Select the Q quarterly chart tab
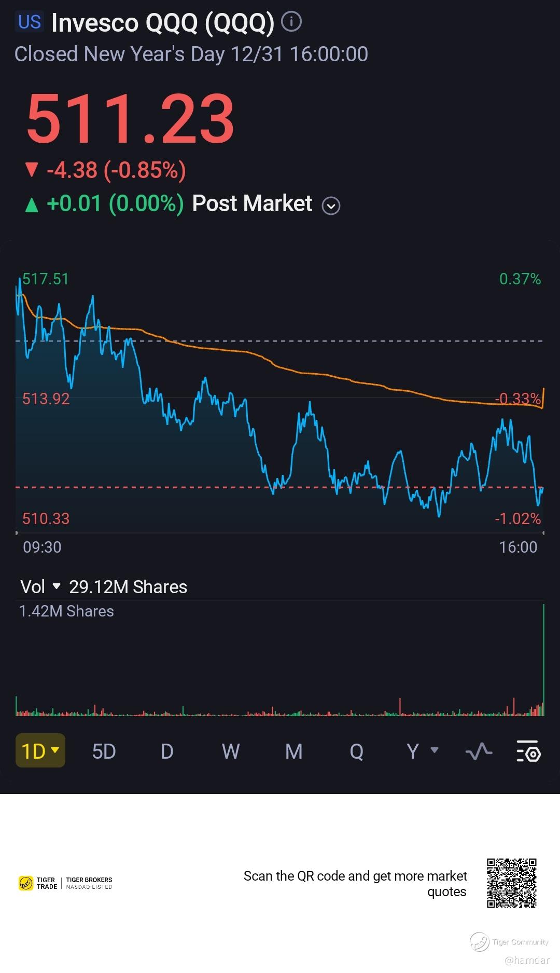This screenshot has height=973, width=560. 357,751
